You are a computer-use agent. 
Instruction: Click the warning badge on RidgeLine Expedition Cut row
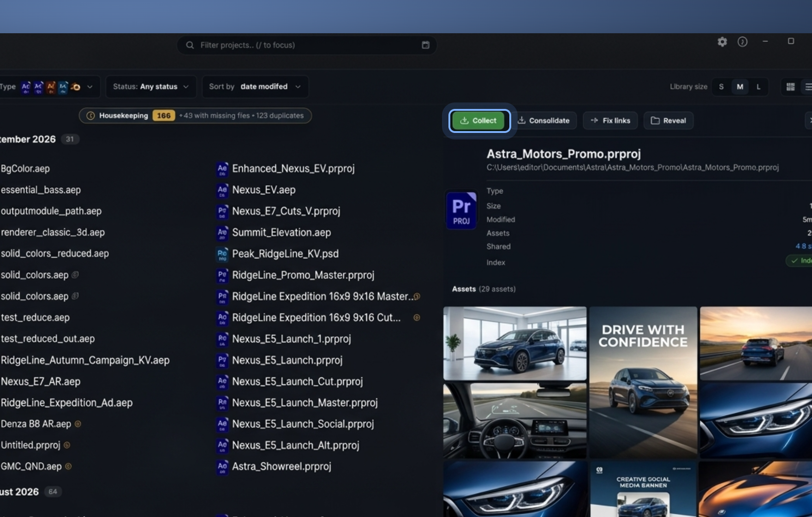point(417,318)
